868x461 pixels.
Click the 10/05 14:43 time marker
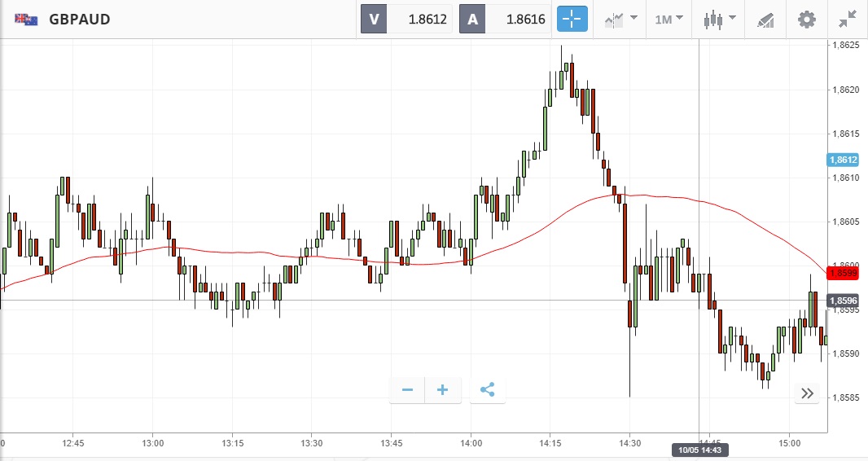pos(699,450)
